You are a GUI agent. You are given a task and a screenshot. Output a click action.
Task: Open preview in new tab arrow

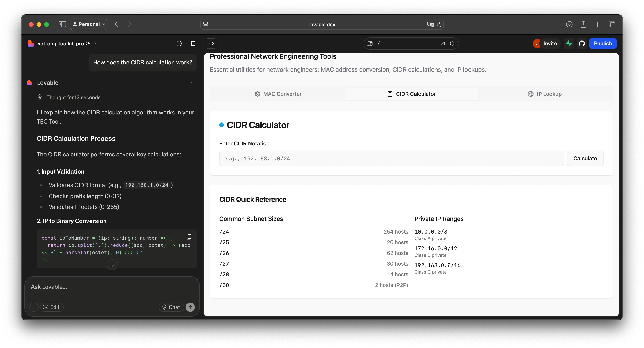pyautogui.click(x=443, y=43)
